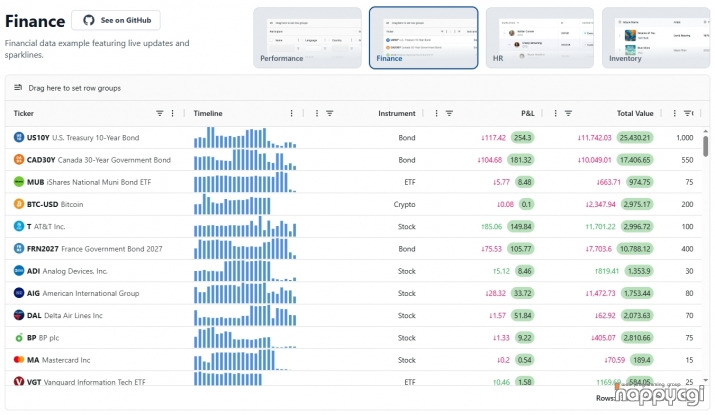Click the VGT Vanguard logo icon
Image resolution: width=715 pixels, height=415 pixels.
pyautogui.click(x=19, y=381)
